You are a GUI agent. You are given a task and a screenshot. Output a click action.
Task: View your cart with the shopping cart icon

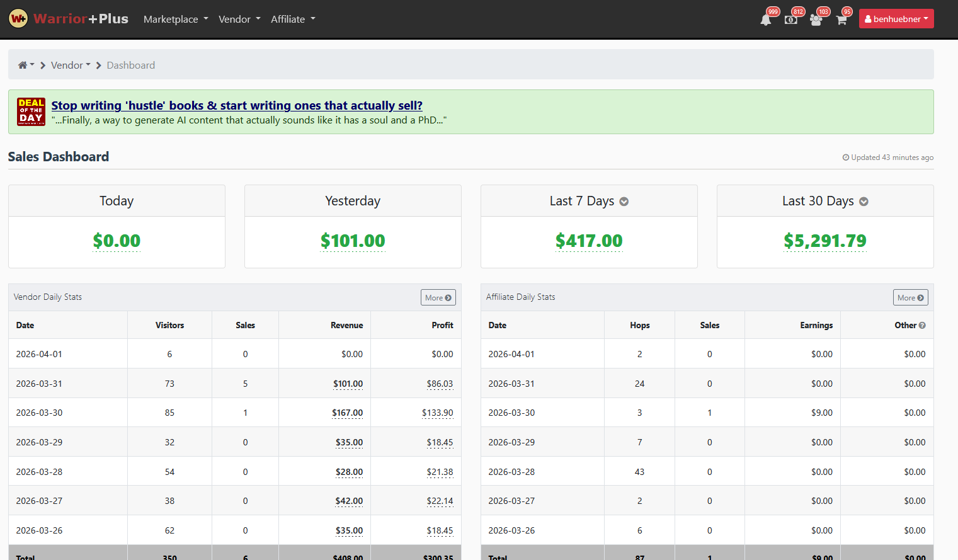point(841,19)
